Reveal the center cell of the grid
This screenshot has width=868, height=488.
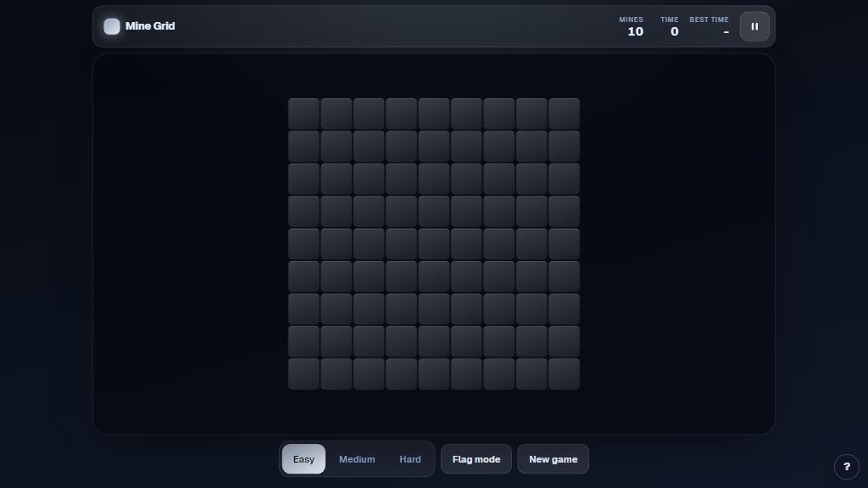pos(434,244)
